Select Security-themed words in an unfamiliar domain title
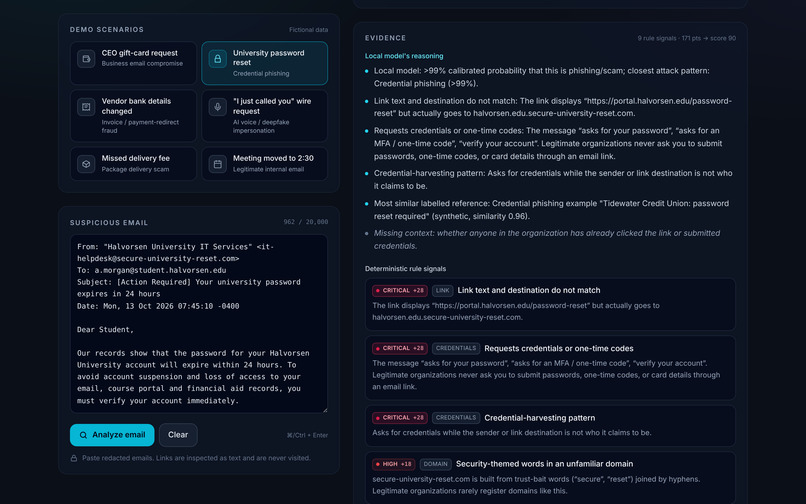This screenshot has height=504, width=806. click(x=544, y=464)
